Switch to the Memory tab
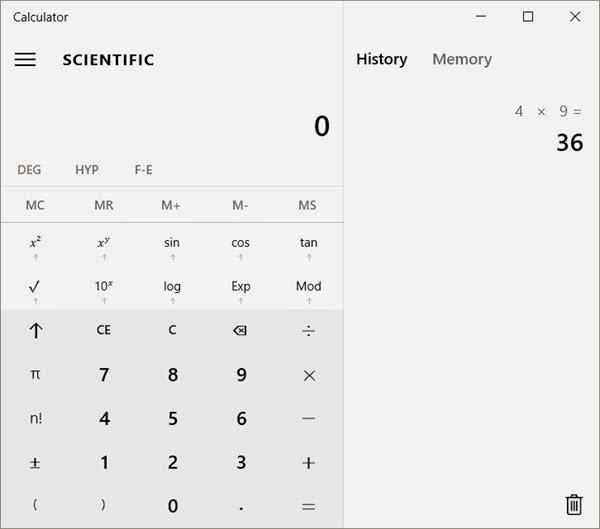The image size is (600, 529). (x=461, y=59)
